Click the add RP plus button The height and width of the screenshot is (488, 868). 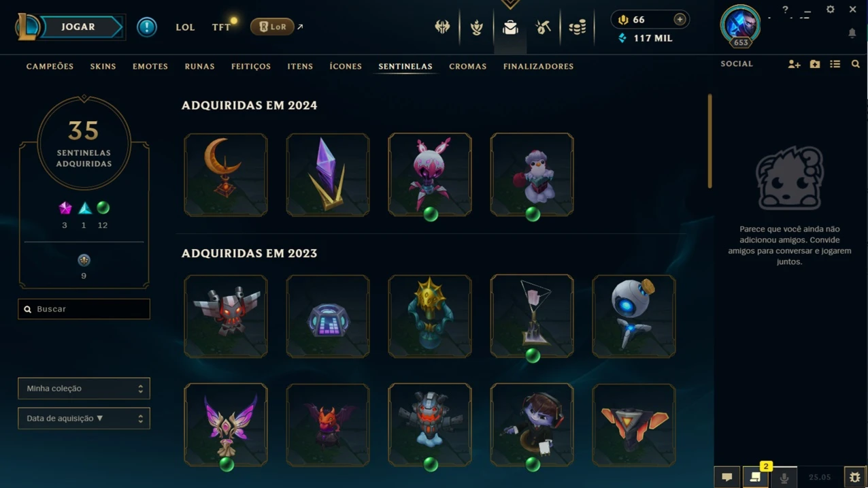(x=679, y=20)
